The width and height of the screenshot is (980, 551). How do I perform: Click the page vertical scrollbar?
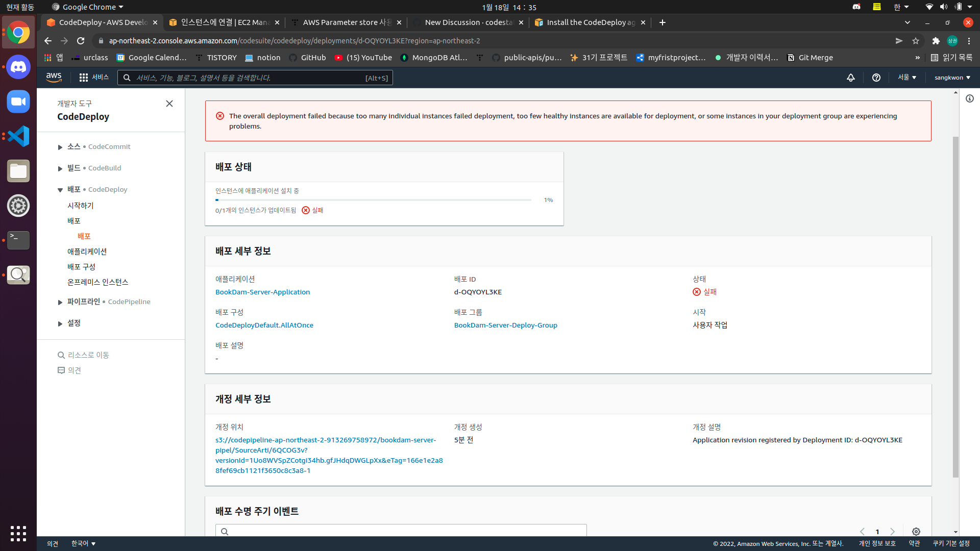point(956,307)
